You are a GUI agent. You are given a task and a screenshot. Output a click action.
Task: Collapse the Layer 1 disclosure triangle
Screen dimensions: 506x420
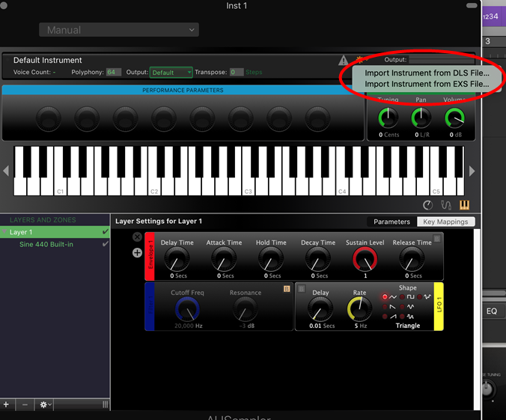coord(4,231)
